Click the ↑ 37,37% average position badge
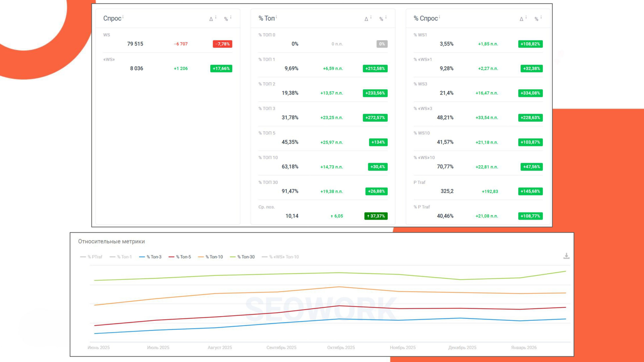 click(376, 216)
